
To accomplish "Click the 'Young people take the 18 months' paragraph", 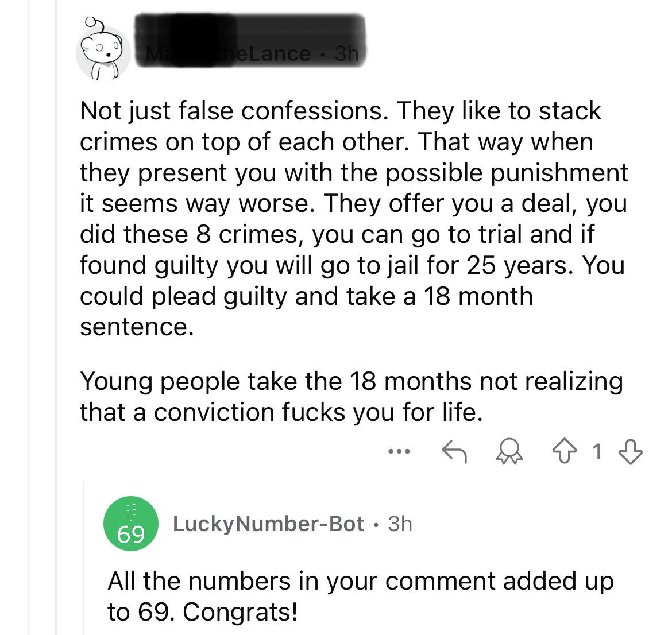I will click(350, 396).
